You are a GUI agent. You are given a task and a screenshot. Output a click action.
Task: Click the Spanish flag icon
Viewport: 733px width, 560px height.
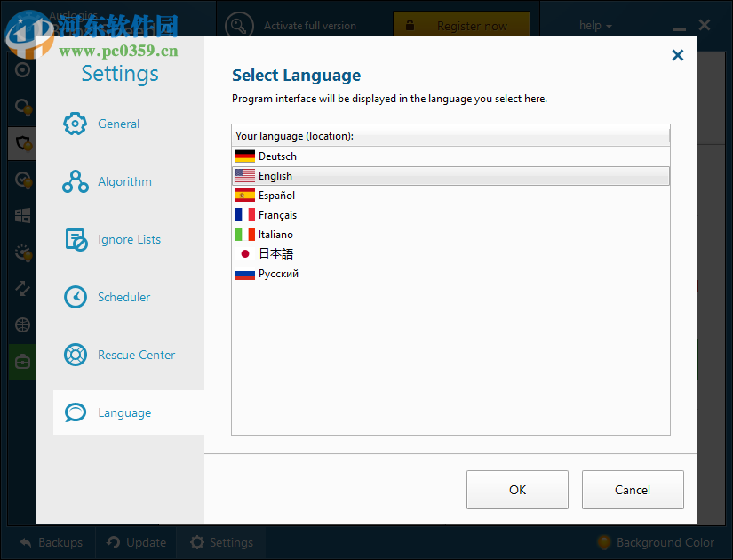point(245,195)
